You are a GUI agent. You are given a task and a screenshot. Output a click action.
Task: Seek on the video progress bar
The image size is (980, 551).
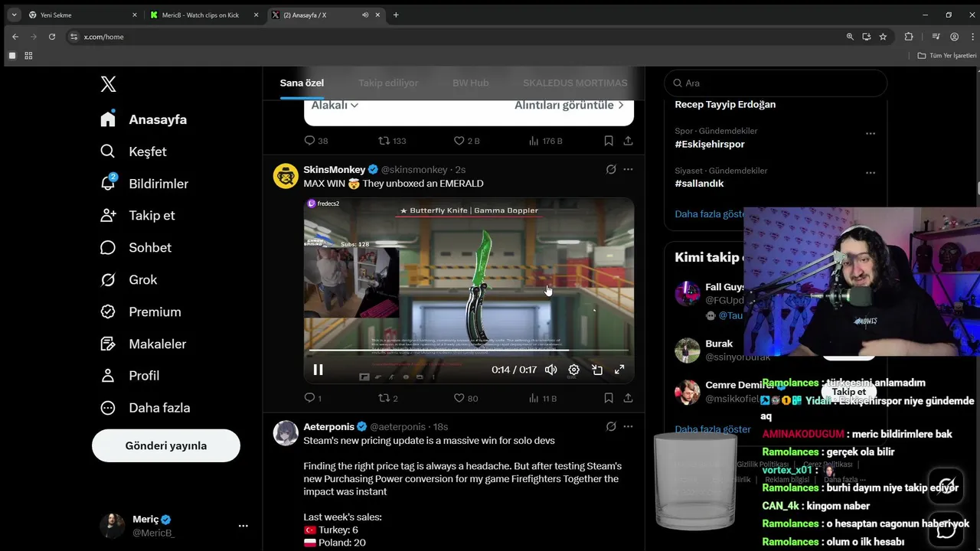(x=469, y=350)
